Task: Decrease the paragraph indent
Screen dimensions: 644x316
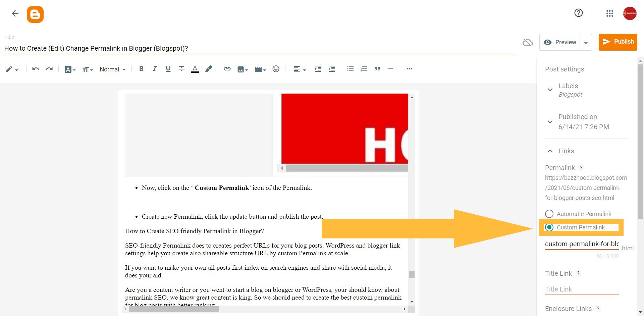Action: coord(332,69)
